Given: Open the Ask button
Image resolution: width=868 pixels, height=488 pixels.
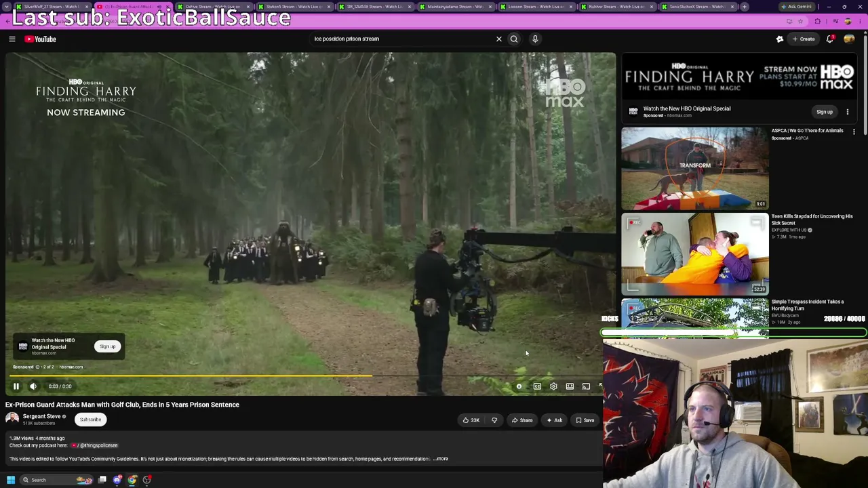Looking at the screenshot, I should tap(554, 420).
